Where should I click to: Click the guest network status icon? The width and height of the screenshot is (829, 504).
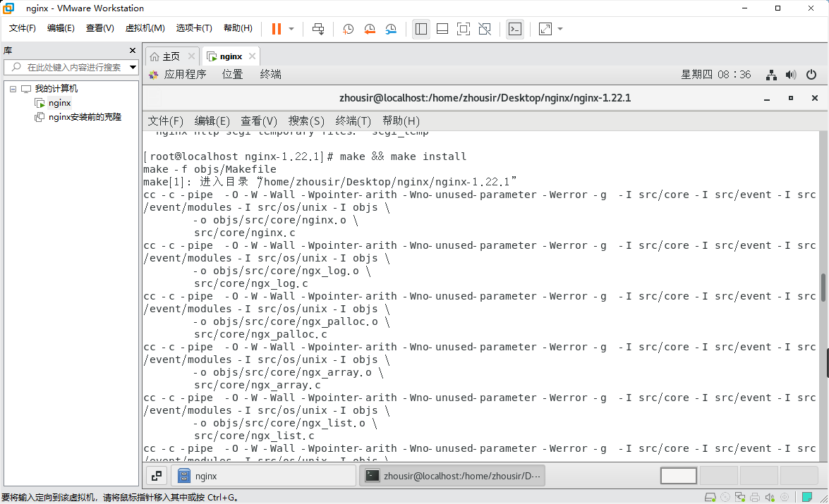[771, 75]
